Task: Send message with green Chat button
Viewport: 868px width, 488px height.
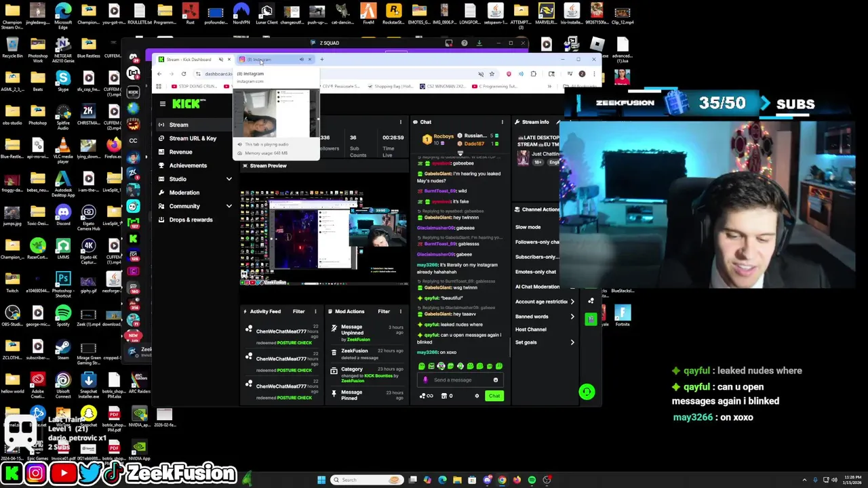Action: [494, 396]
